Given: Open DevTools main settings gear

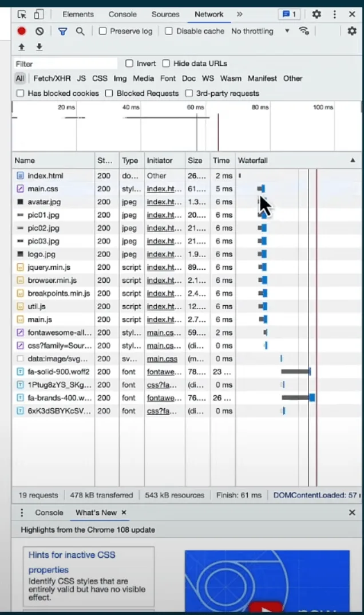Looking at the screenshot, I should point(316,14).
